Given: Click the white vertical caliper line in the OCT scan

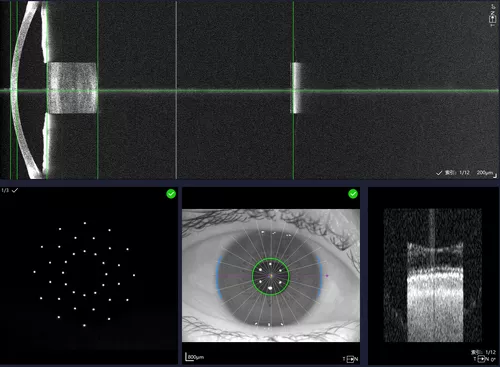Looking at the screenshot, I should tap(176, 89).
